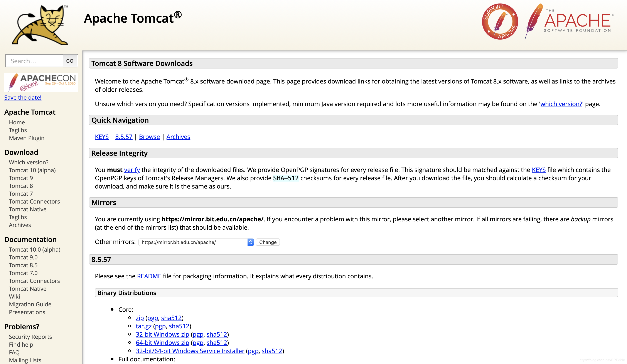The width and height of the screenshot is (627, 364).
Task: Open sha512 checksum for Core zip
Action: click(x=171, y=318)
